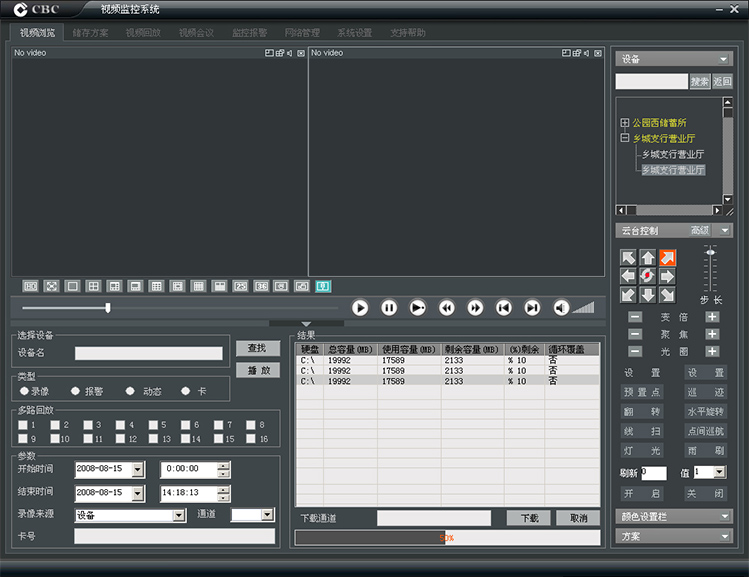Select 25-window layout icon
Image resolution: width=749 pixels, height=577 pixels.
[x=240, y=286]
